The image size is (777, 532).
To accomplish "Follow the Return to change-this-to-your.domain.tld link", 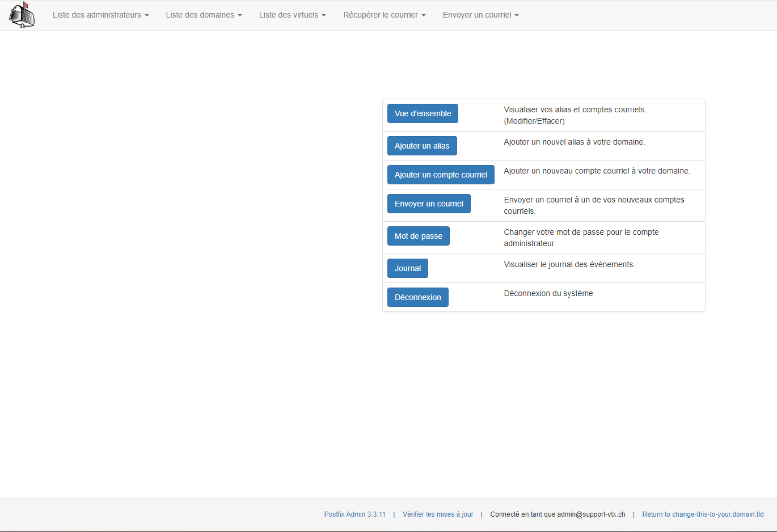I will pyautogui.click(x=703, y=514).
